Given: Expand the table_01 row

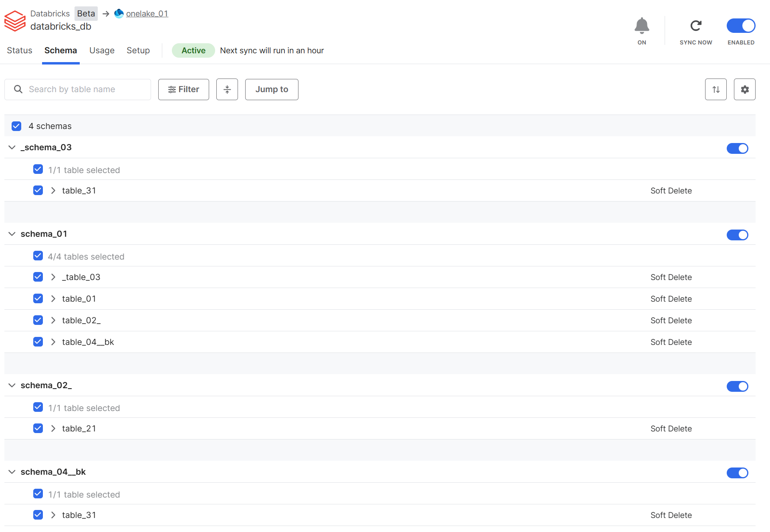Looking at the screenshot, I should pyautogui.click(x=53, y=299).
